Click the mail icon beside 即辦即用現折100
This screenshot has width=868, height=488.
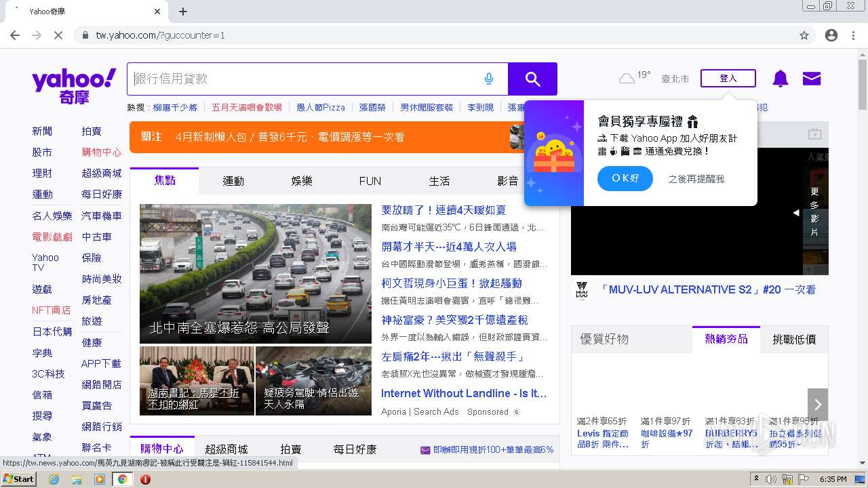425,450
